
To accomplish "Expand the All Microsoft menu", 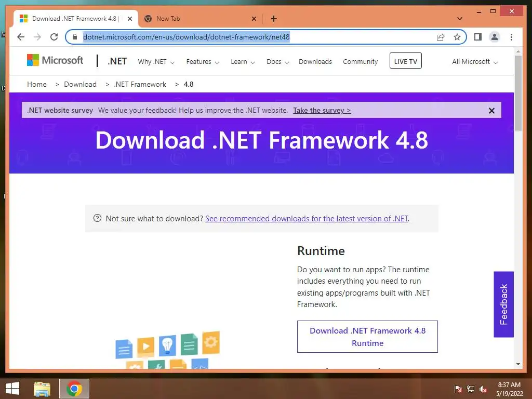I will [x=475, y=62].
